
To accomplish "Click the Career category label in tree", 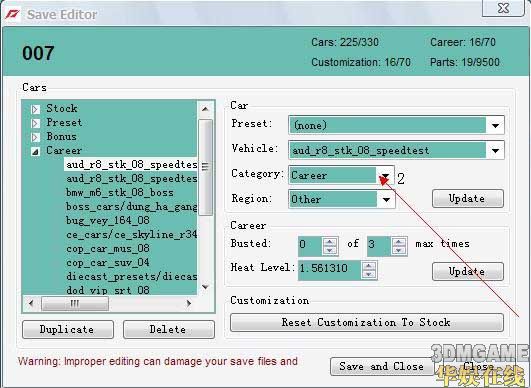I will 64,150.
